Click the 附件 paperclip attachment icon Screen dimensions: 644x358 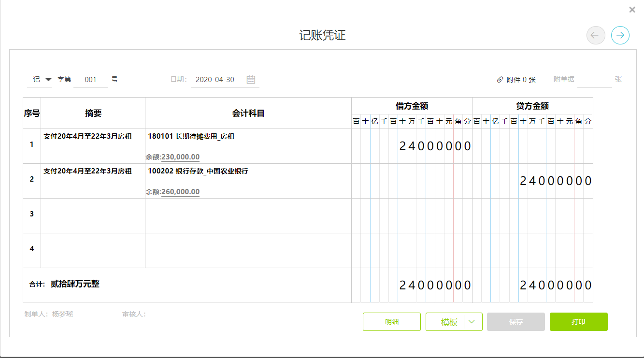click(x=499, y=79)
